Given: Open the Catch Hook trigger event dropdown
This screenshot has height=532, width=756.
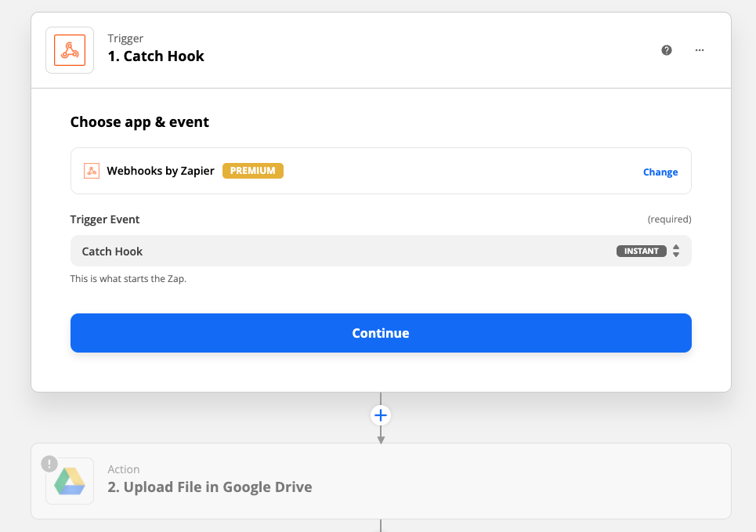Looking at the screenshot, I should (x=381, y=251).
